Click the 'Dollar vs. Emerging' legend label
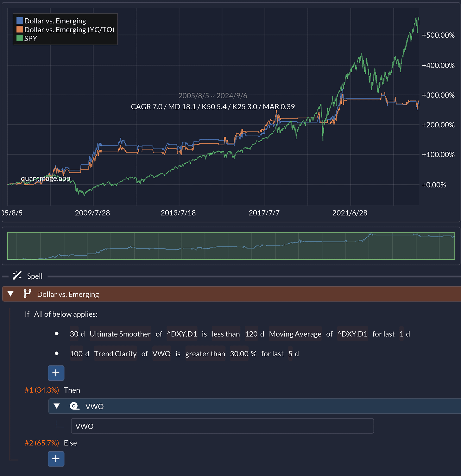 click(x=55, y=21)
